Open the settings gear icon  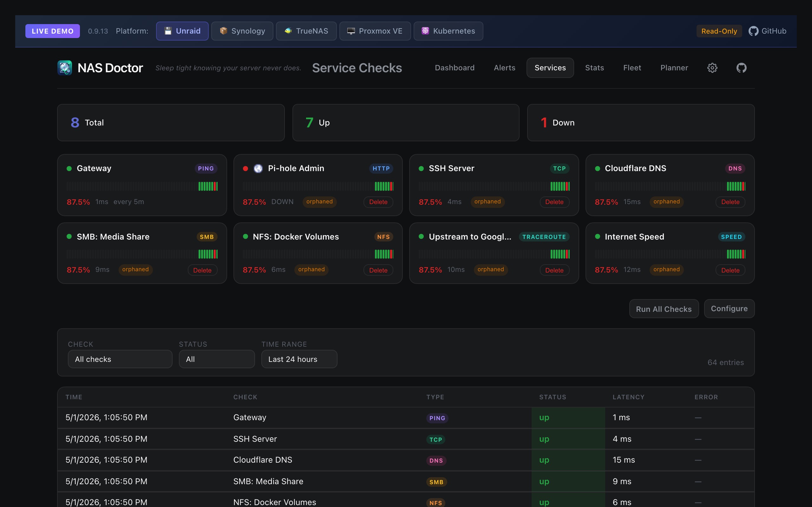coord(712,68)
